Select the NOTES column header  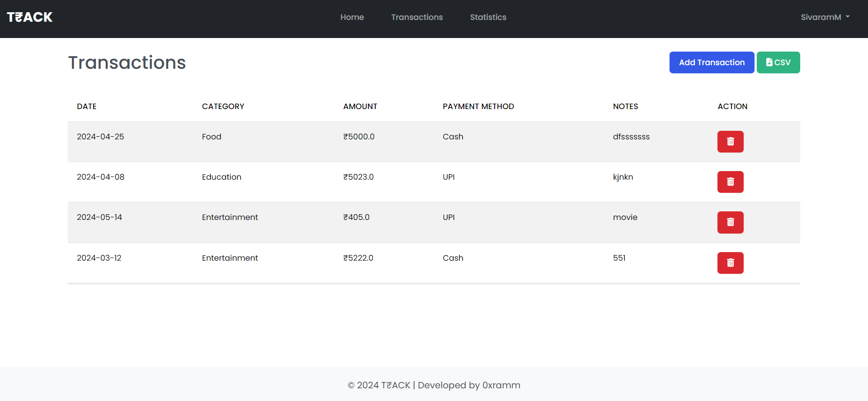pos(625,106)
